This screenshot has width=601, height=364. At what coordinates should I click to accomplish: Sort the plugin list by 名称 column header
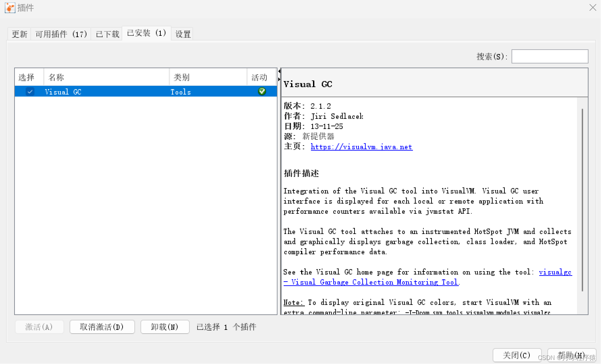pos(106,77)
